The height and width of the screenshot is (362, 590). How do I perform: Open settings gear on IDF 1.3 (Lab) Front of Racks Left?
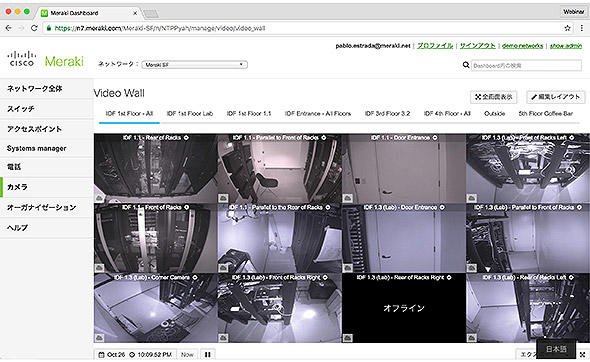[x=572, y=138]
